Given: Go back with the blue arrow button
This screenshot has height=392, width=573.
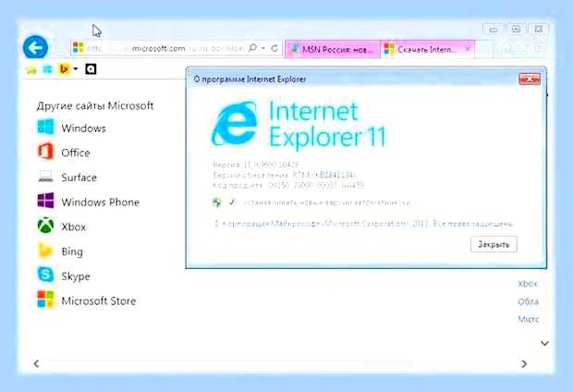Looking at the screenshot, I should click(x=35, y=47).
